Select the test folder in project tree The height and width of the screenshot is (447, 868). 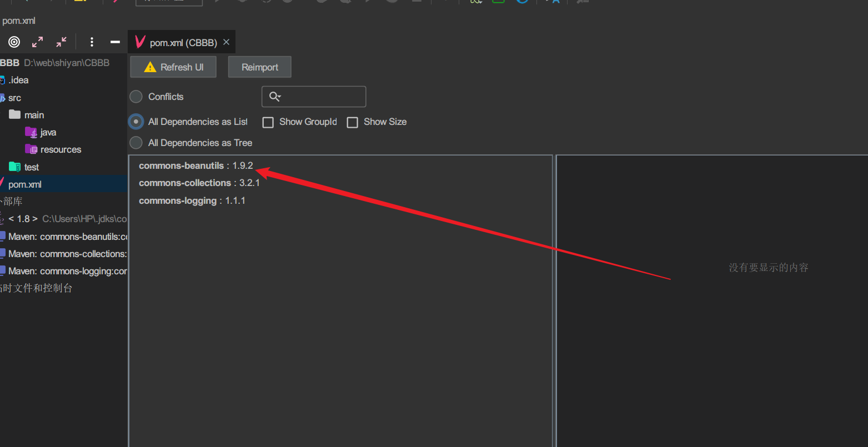point(32,167)
